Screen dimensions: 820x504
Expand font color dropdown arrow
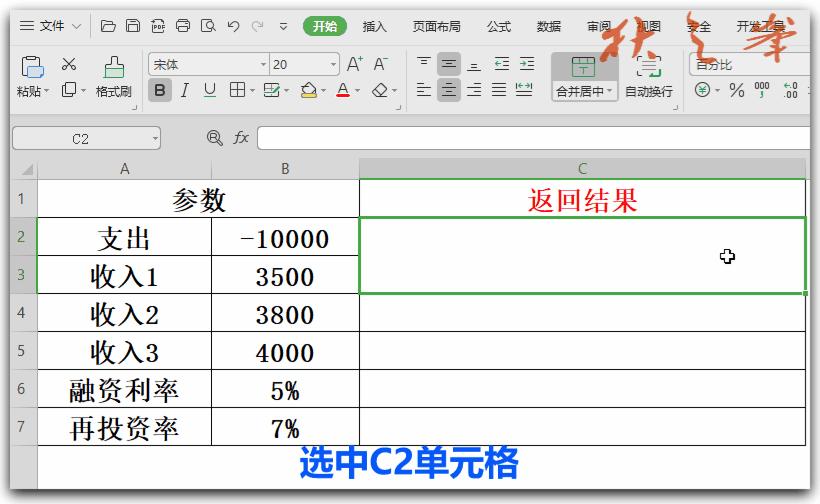coord(358,91)
